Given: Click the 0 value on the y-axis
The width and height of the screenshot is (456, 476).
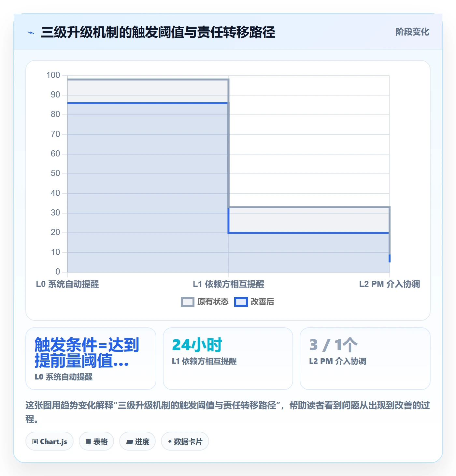Looking at the screenshot, I should (x=58, y=272).
